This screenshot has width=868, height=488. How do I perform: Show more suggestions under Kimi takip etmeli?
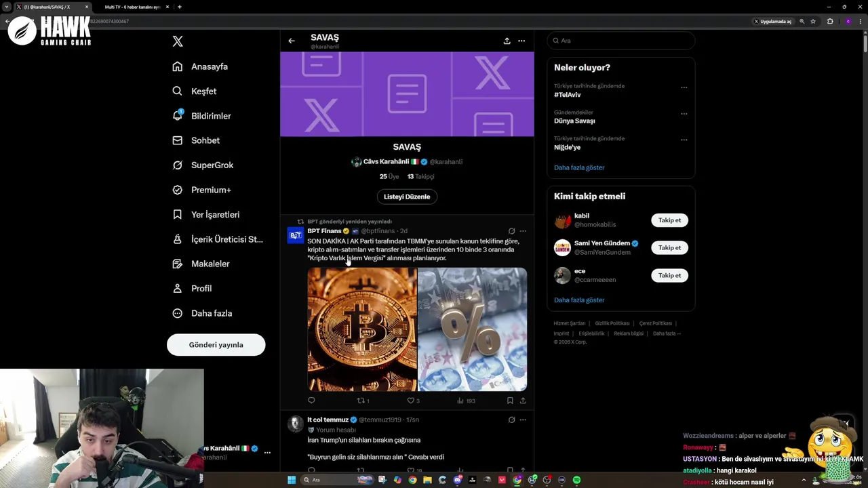coord(579,300)
